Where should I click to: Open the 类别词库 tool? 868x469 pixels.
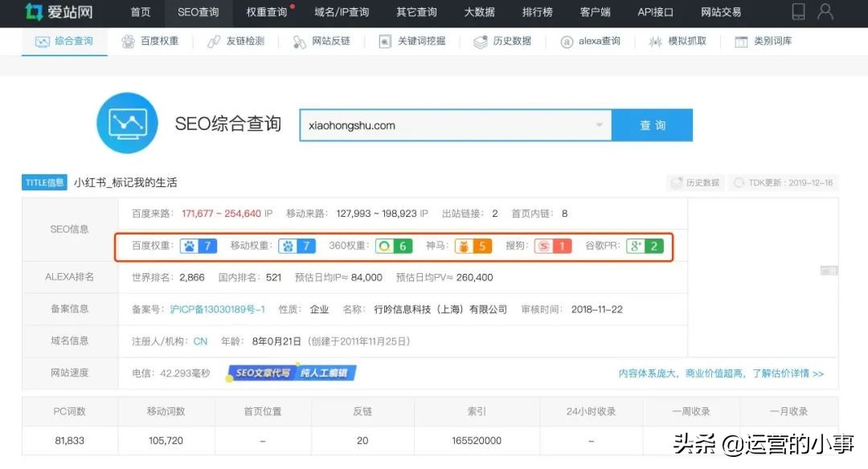click(765, 40)
